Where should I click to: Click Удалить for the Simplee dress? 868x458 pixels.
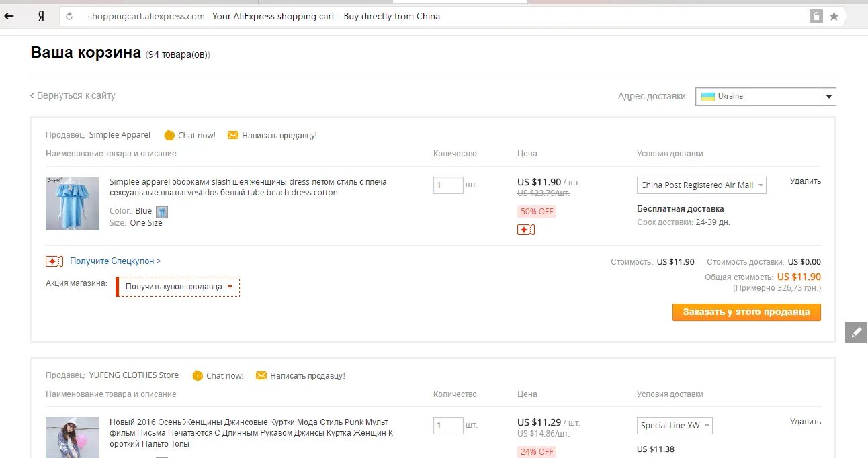(806, 181)
